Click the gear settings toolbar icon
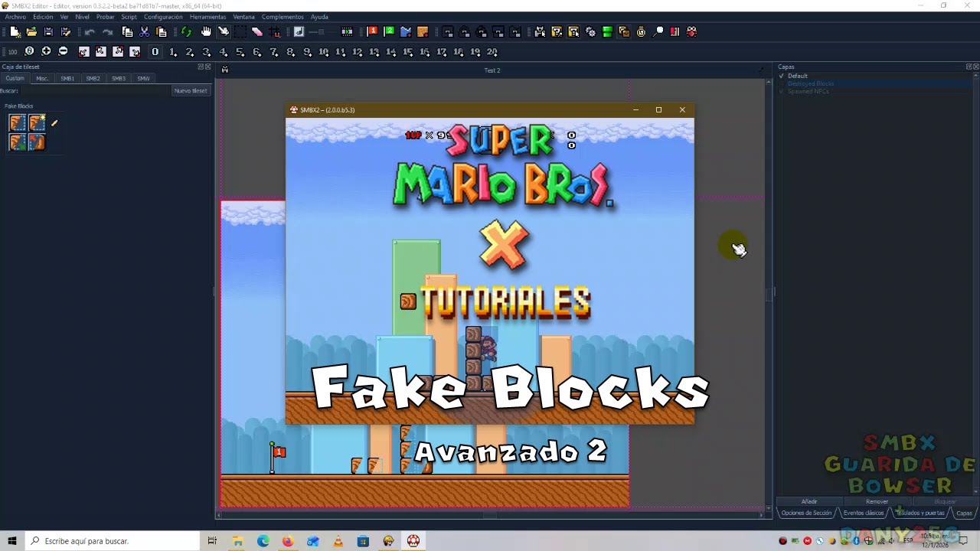 (x=590, y=32)
